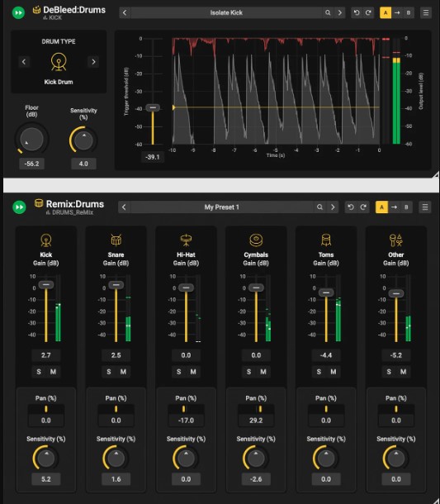
Task: Solo the Cymbals channel
Action: tap(249, 372)
